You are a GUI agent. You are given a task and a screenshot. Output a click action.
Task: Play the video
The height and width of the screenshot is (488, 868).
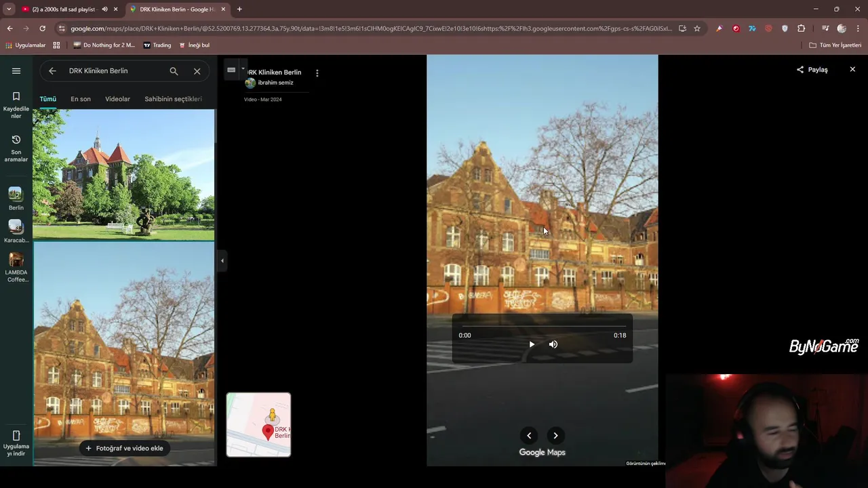coord(532,344)
